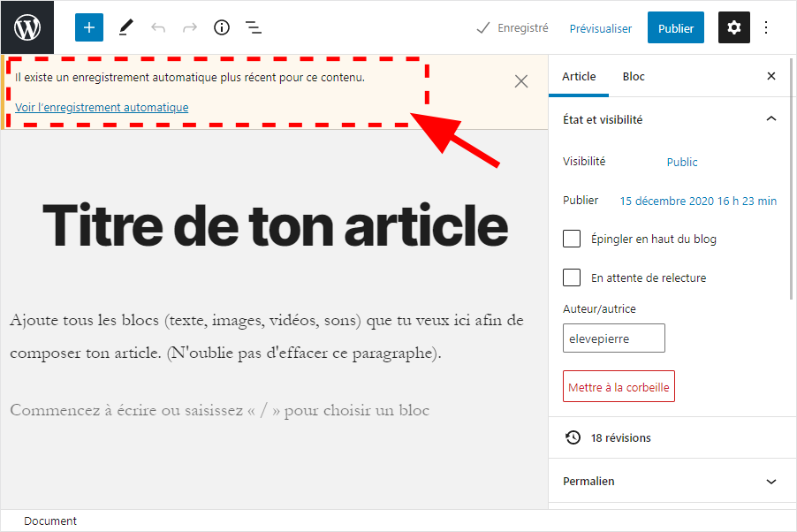Open the content details info icon
This screenshot has width=797, height=532.
point(222,27)
